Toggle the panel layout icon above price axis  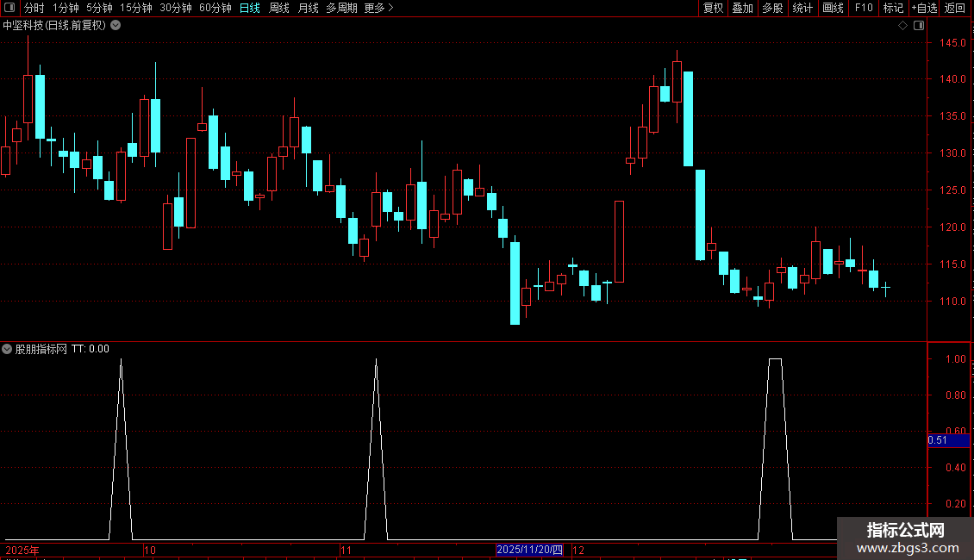click(x=919, y=26)
